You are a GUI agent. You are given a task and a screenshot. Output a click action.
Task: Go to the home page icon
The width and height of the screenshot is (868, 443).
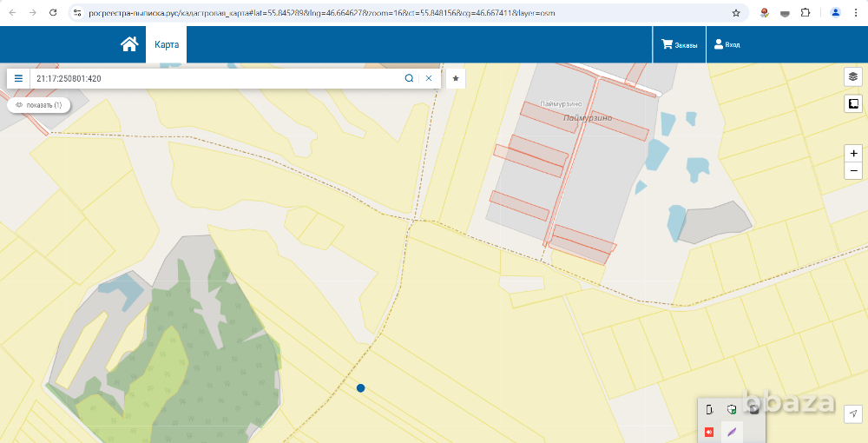click(x=129, y=44)
